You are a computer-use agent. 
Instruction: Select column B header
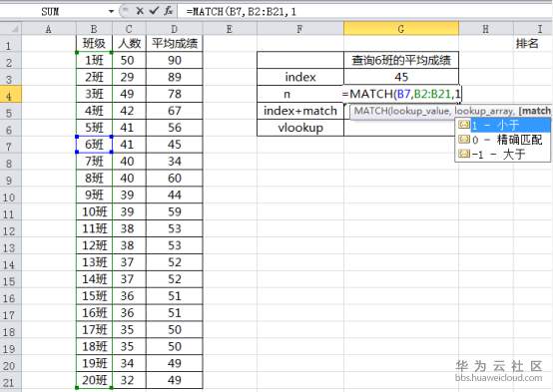point(94,29)
